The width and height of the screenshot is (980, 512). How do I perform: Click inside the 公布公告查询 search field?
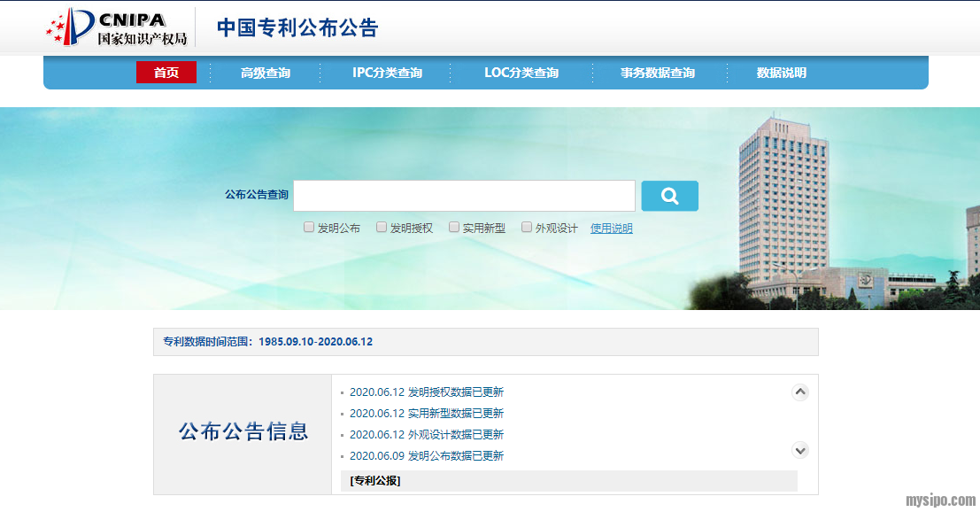pos(464,196)
